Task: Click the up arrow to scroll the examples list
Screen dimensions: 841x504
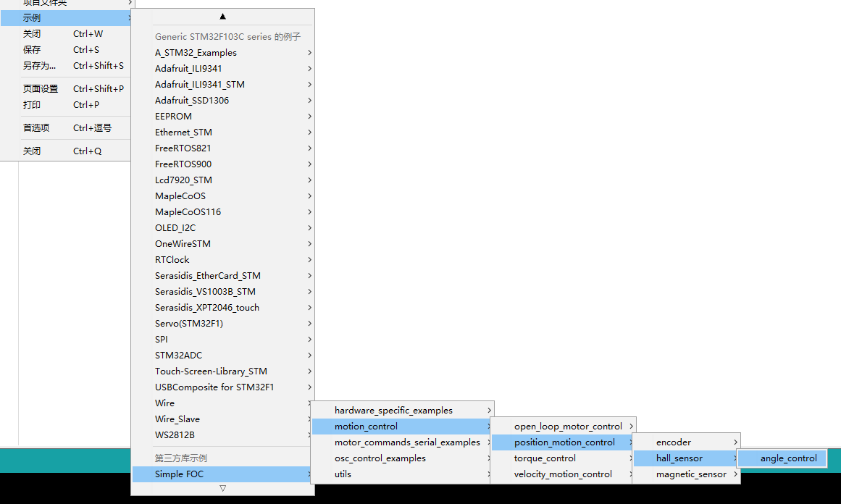Action: click(x=222, y=16)
